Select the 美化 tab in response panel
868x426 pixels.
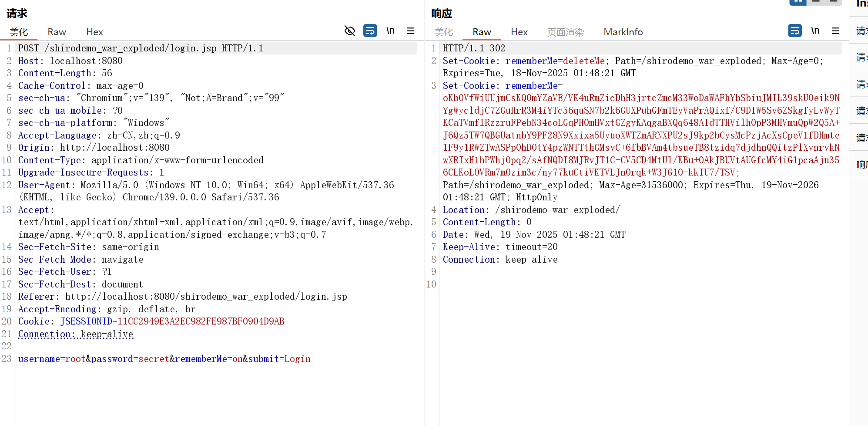(x=443, y=32)
